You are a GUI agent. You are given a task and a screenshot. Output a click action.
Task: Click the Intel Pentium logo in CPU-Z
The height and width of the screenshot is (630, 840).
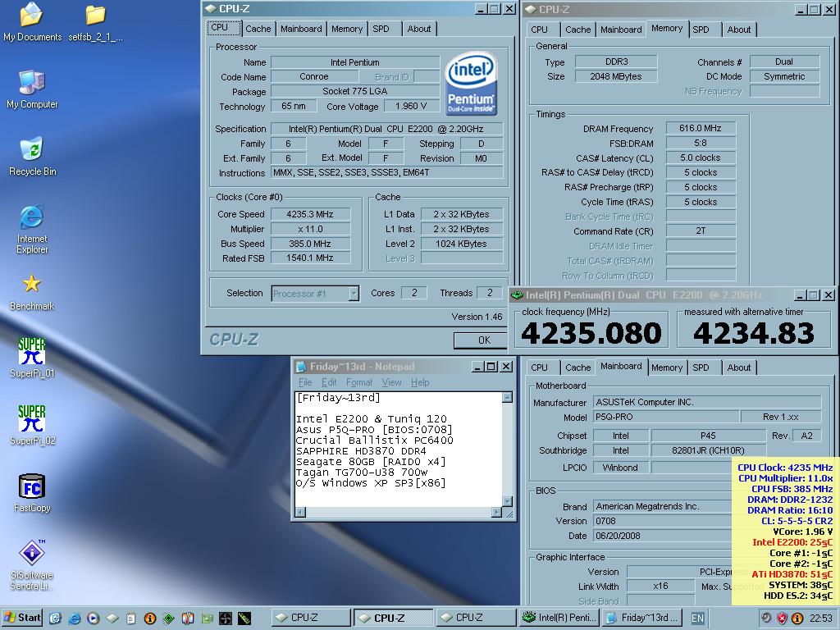471,83
